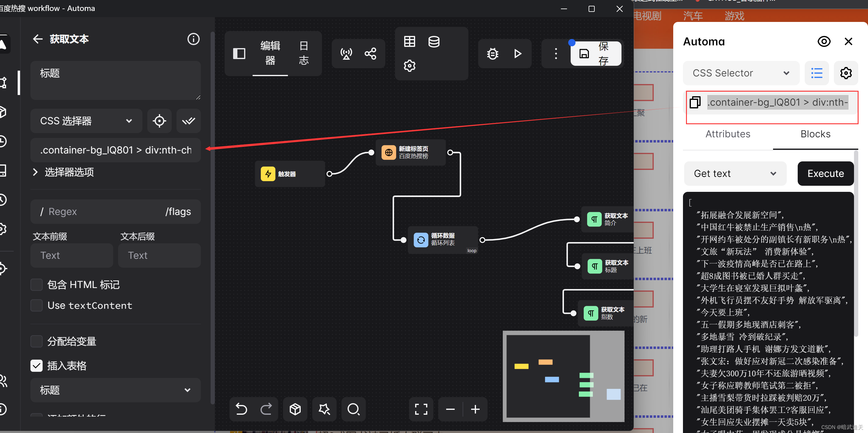
Task: Auto-align blocks with the magic icon
Action: click(x=324, y=409)
